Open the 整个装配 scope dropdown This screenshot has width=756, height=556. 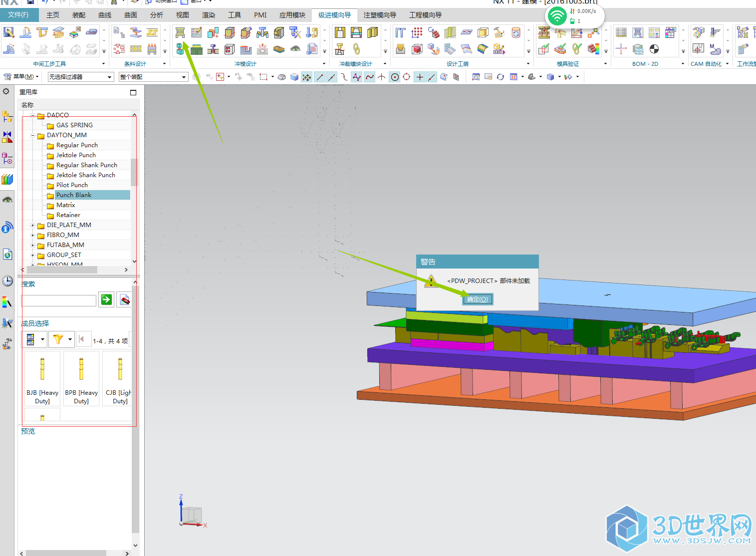[153, 77]
